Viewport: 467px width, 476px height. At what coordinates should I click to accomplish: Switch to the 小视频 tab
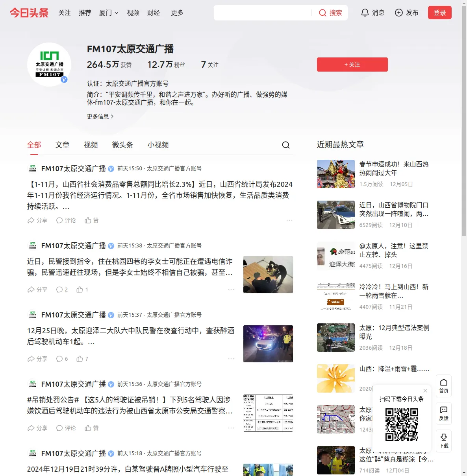158,145
